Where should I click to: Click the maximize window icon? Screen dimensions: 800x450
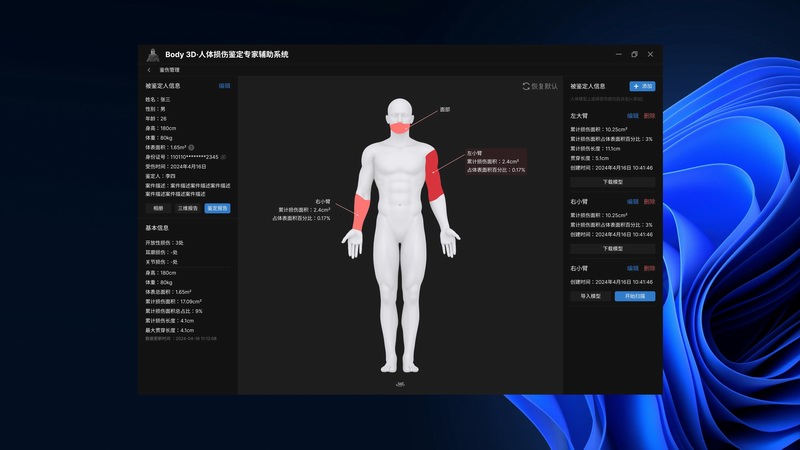click(x=634, y=54)
